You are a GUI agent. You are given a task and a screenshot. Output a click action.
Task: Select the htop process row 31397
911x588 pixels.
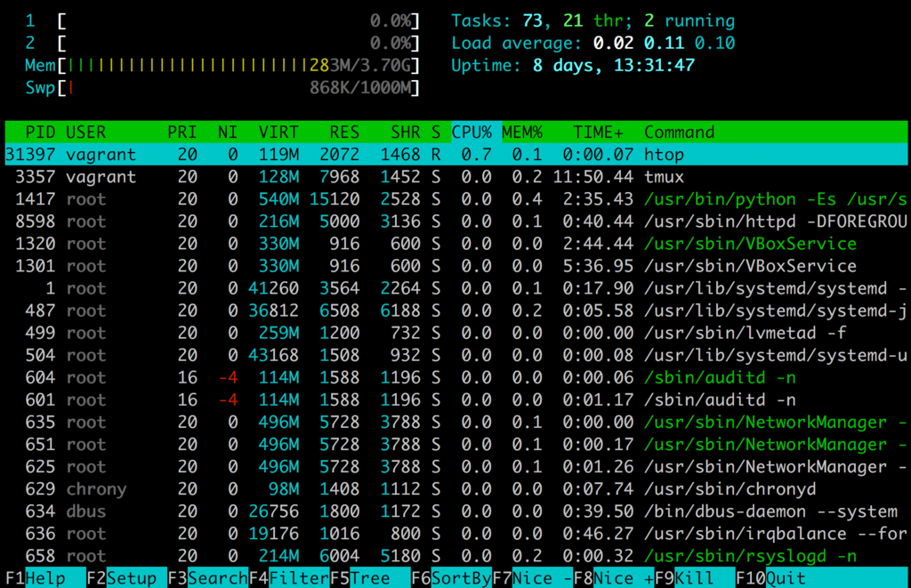coord(456,155)
